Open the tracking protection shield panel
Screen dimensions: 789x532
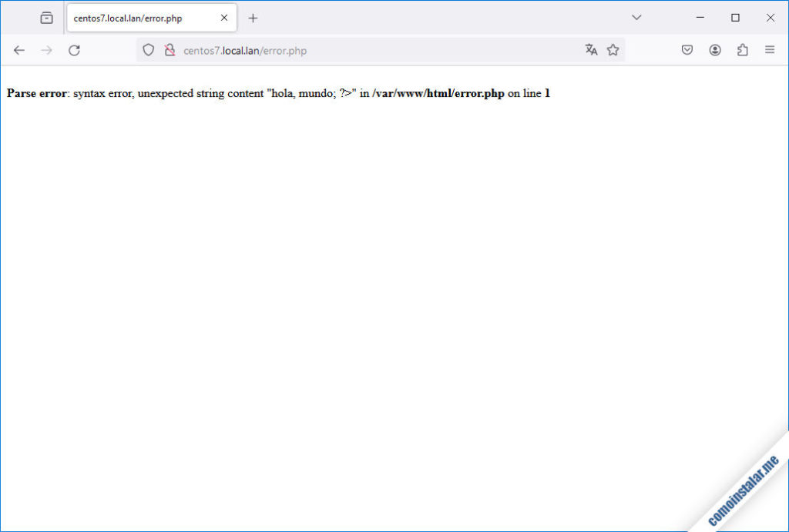[x=149, y=50]
